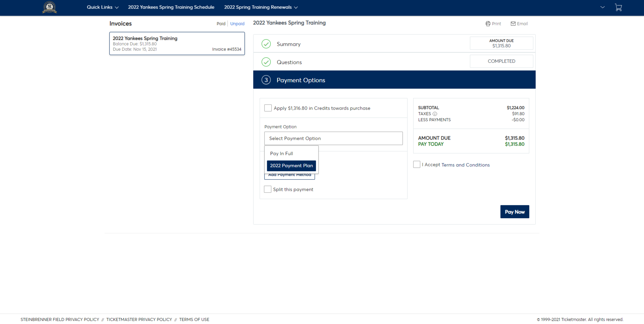Click the Due Date: Nov 15, 2021 text

pos(135,49)
